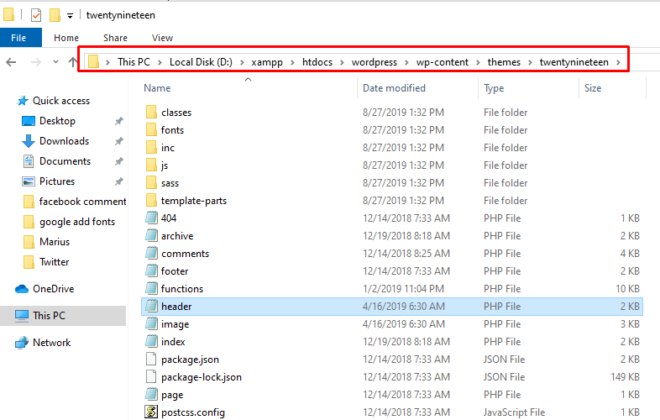The image size is (660, 420).
Task: Select OneDrive in navigation pane
Action: (x=53, y=289)
